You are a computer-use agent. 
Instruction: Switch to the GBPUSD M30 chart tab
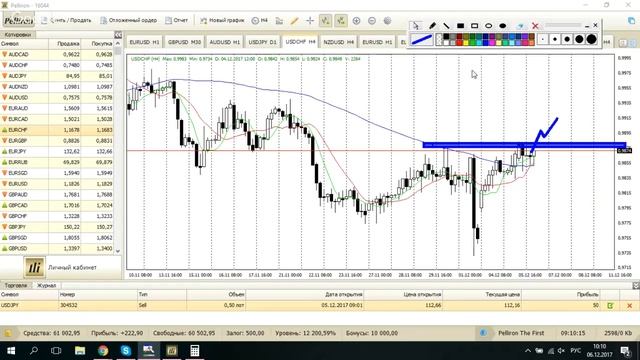184,42
